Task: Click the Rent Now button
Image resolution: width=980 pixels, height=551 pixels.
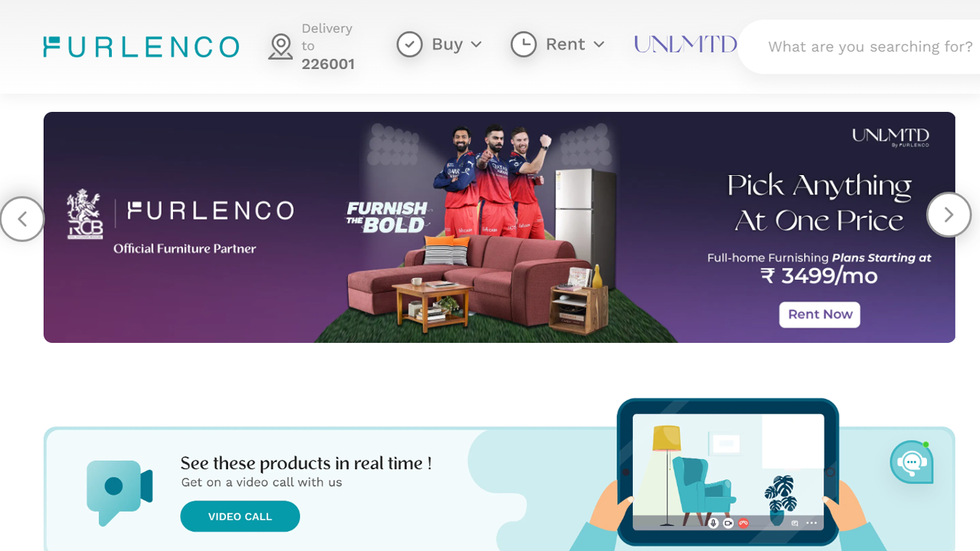Action: click(x=819, y=314)
